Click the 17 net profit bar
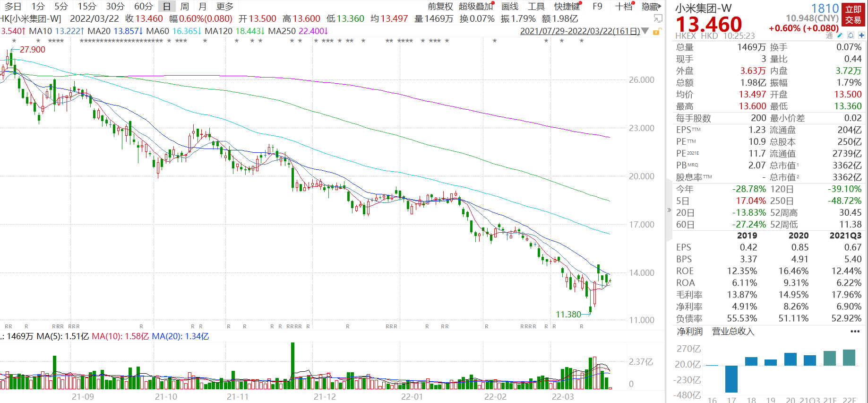Image resolution: width=868 pixels, height=403 pixels. tap(731, 378)
